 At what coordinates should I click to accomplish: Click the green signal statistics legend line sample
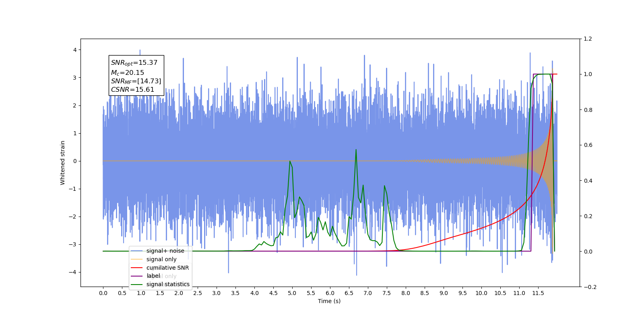pyautogui.click(x=137, y=284)
